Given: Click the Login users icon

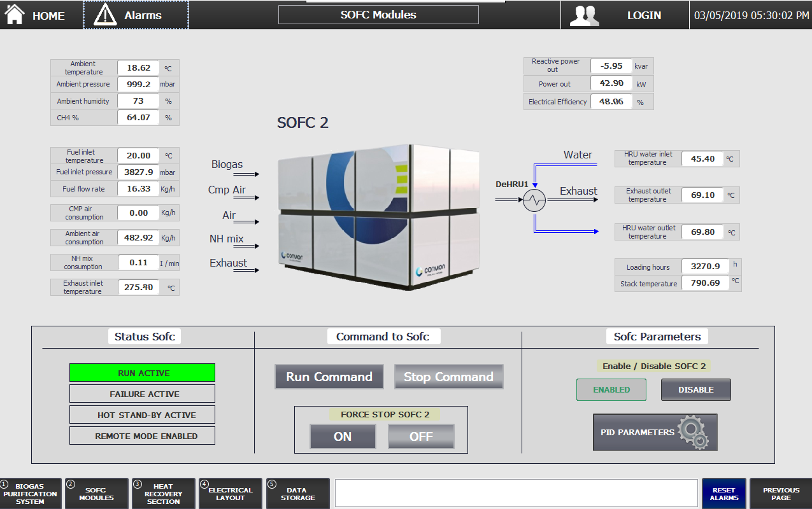Looking at the screenshot, I should pos(584,15).
